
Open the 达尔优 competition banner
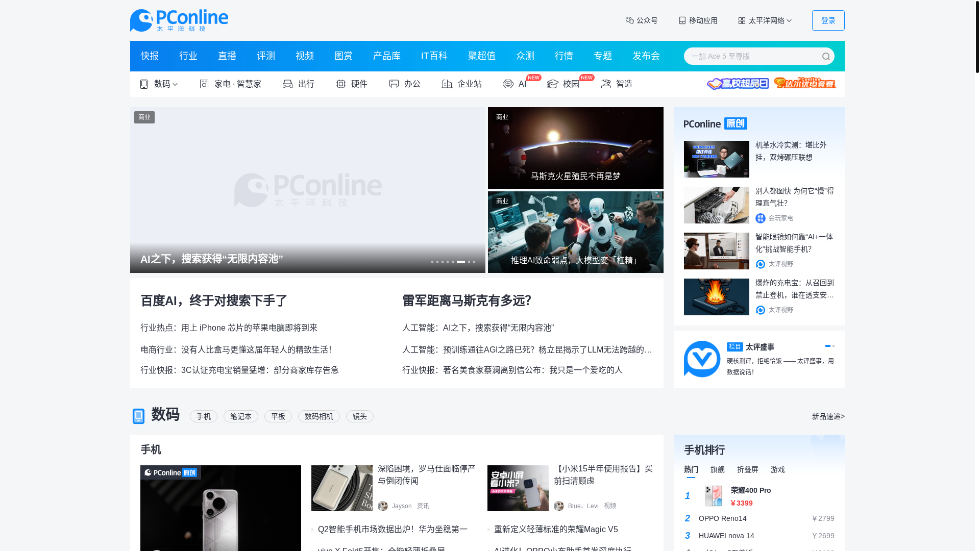tap(805, 83)
